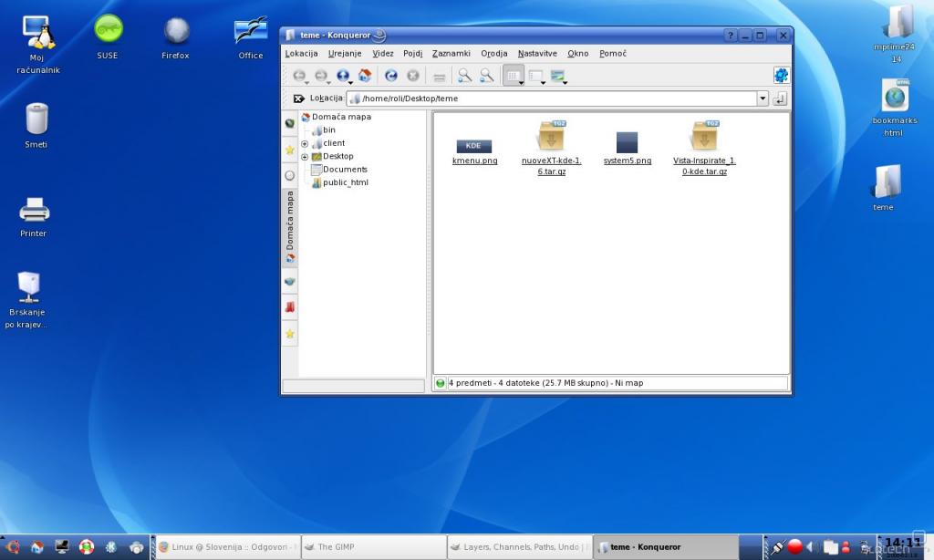Viewport: 934px width, 560px height.
Task: Expand the client folder in the tree
Action: point(305,143)
